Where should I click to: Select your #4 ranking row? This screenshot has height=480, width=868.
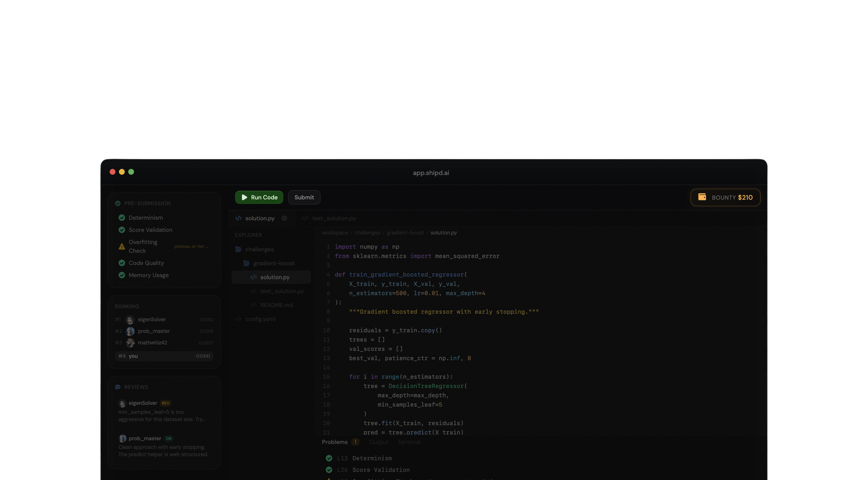point(164,356)
